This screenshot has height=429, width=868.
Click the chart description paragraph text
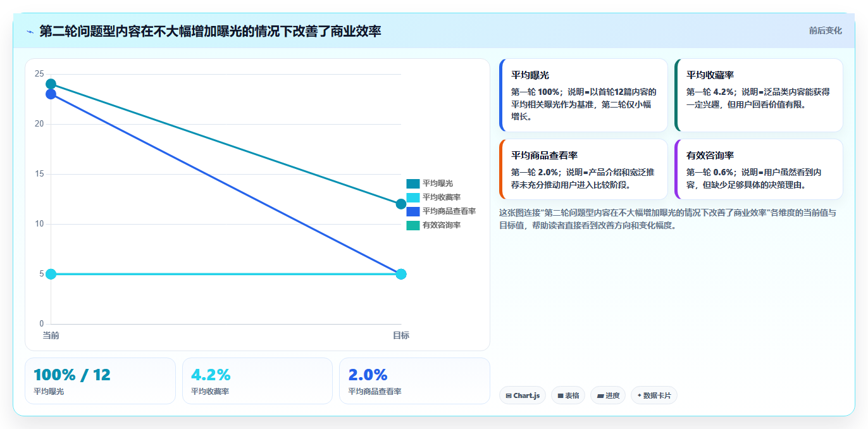coord(667,219)
